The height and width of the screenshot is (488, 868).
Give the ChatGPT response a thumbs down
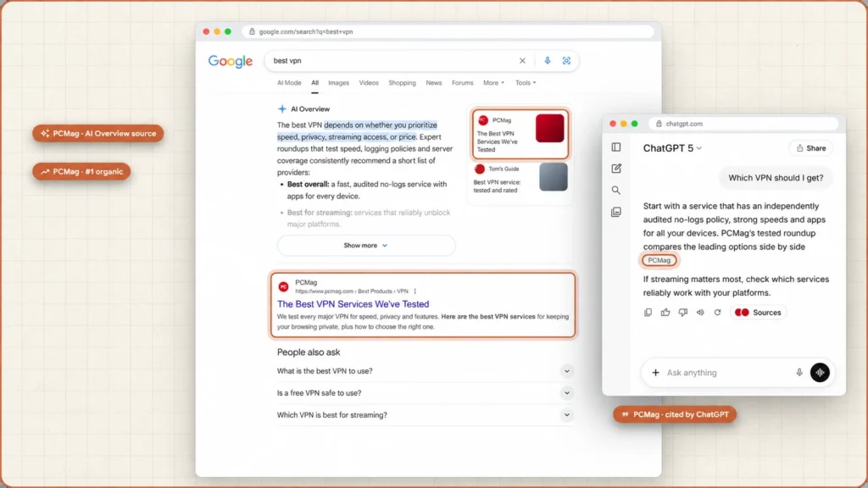pyautogui.click(x=683, y=313)
